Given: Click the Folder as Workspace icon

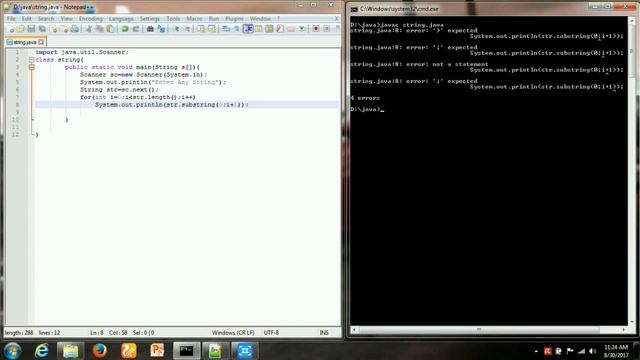Looking at the screenshot, I should click(x=291, y=29).
